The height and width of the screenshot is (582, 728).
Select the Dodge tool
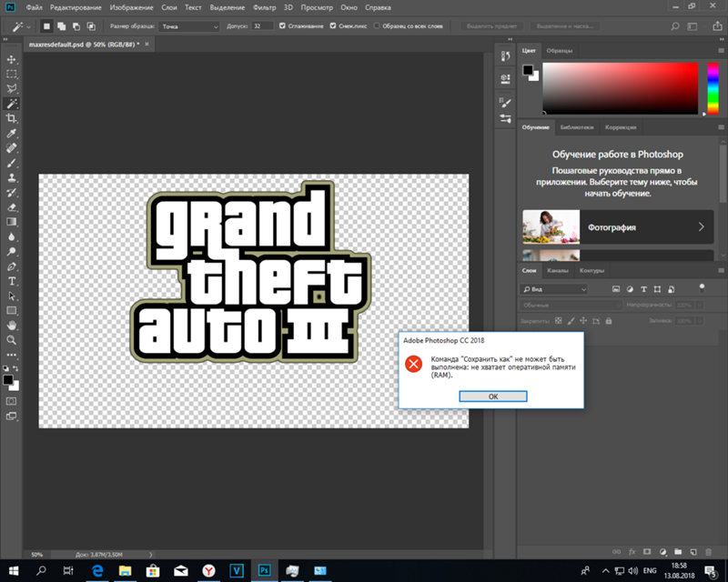12,252
